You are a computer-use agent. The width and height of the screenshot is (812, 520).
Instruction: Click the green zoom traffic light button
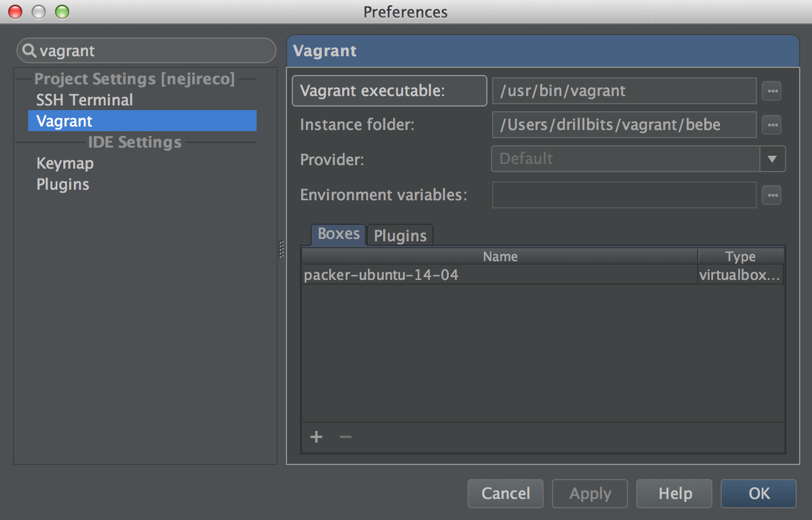coord(61,11)
